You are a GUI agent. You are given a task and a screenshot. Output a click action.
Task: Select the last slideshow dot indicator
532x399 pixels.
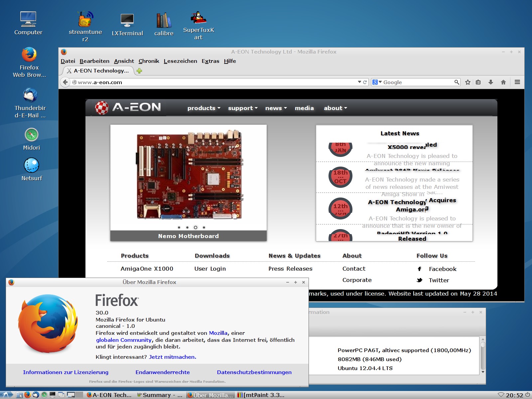click(x=204, y=227)
